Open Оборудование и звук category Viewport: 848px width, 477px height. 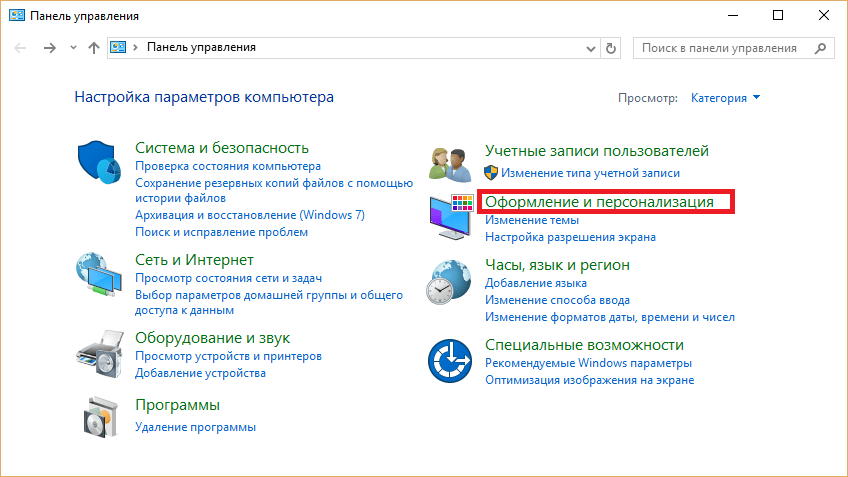213,337
